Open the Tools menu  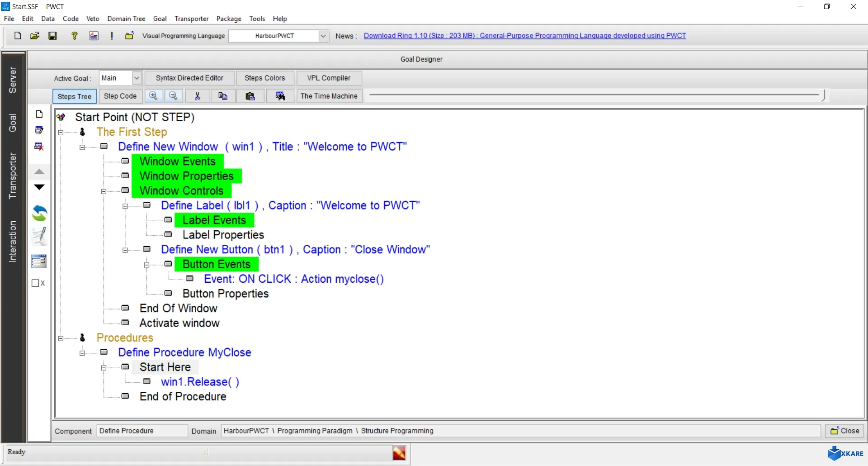point(257,19)
